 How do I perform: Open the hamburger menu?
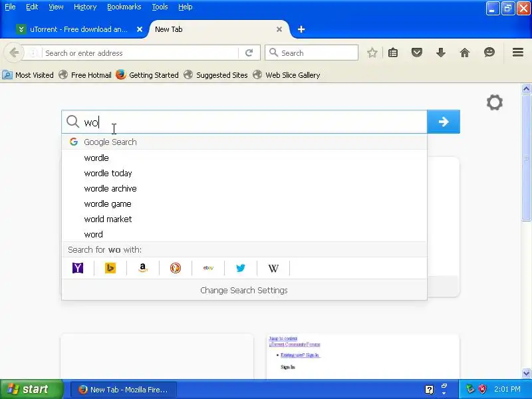(x=518, y=53)
